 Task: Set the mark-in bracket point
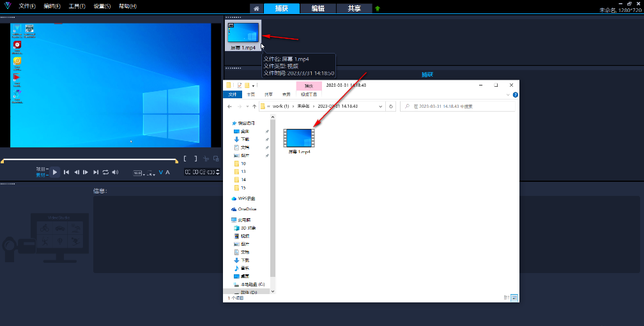(x=185, y=159)
